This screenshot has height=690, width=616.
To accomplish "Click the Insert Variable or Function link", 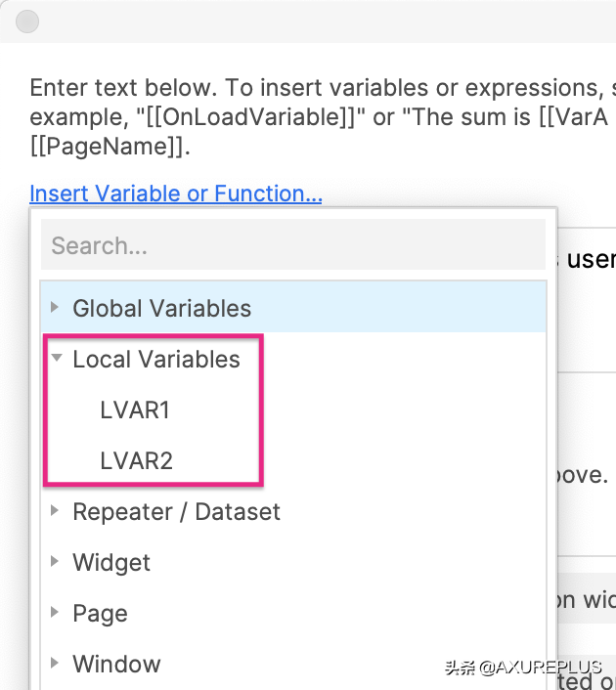I will pyautogui.click(x=176, y=194).
